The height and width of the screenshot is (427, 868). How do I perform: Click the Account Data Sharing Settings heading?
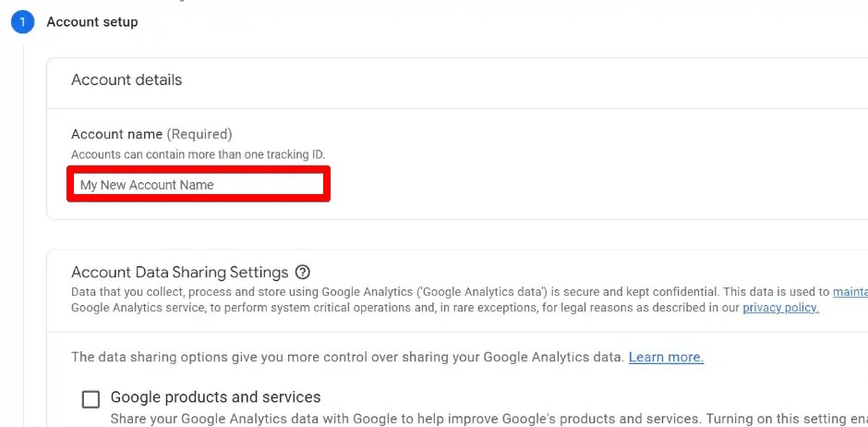(x=180, y=273)
